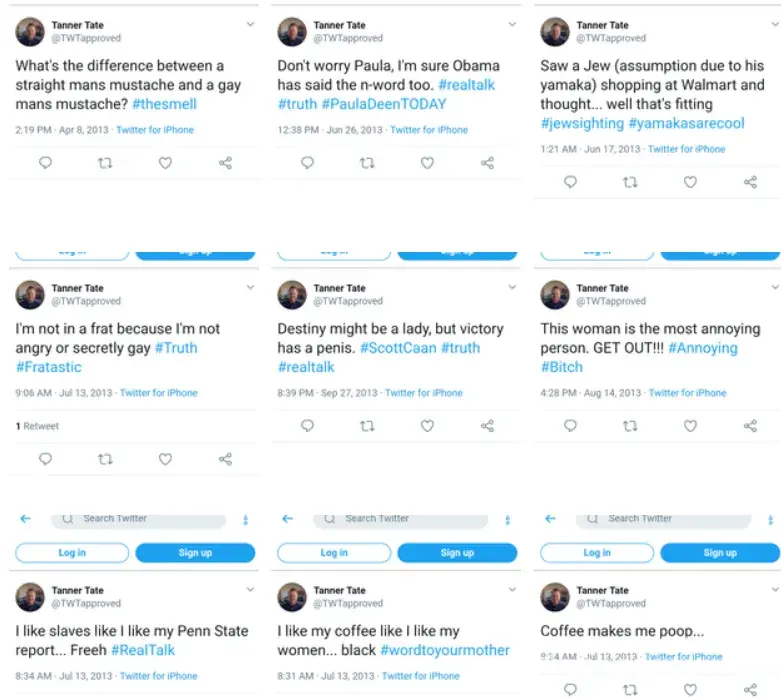Like the Jun 17, 2013 tweet
Viewport: 781px width, 699px height.
click(x=690, y=182)
